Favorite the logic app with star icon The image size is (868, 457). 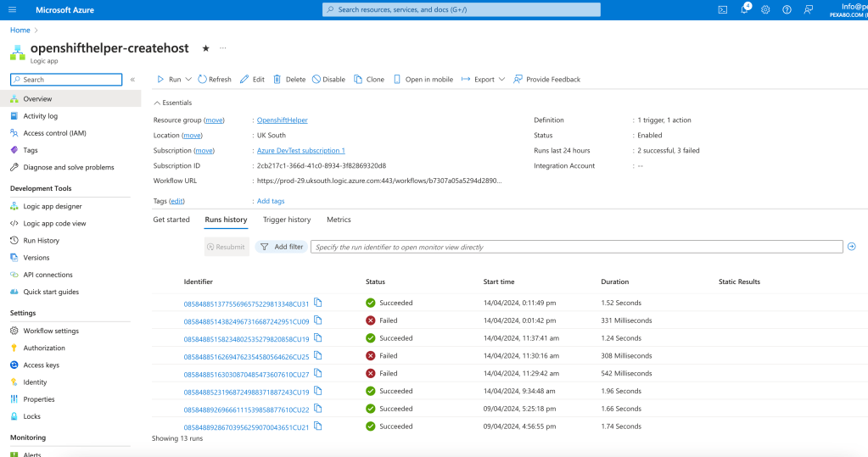click(x=206, y=48)
